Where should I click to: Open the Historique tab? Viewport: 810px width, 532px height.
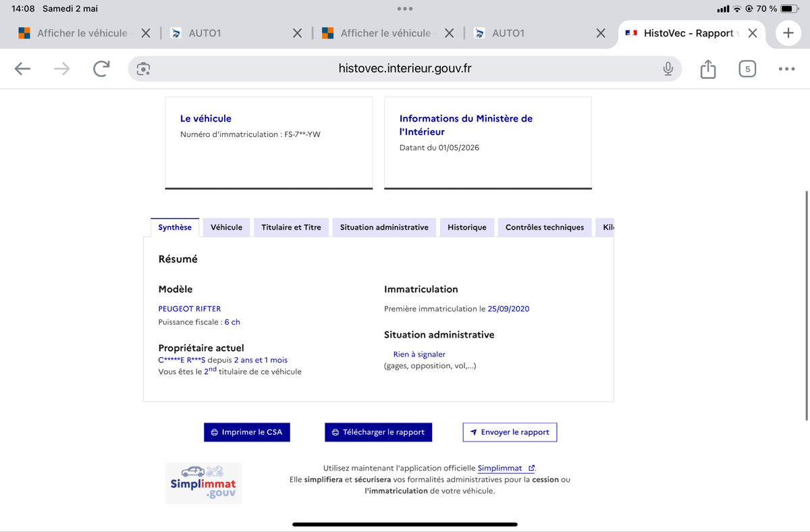click(x=467, y=228)
